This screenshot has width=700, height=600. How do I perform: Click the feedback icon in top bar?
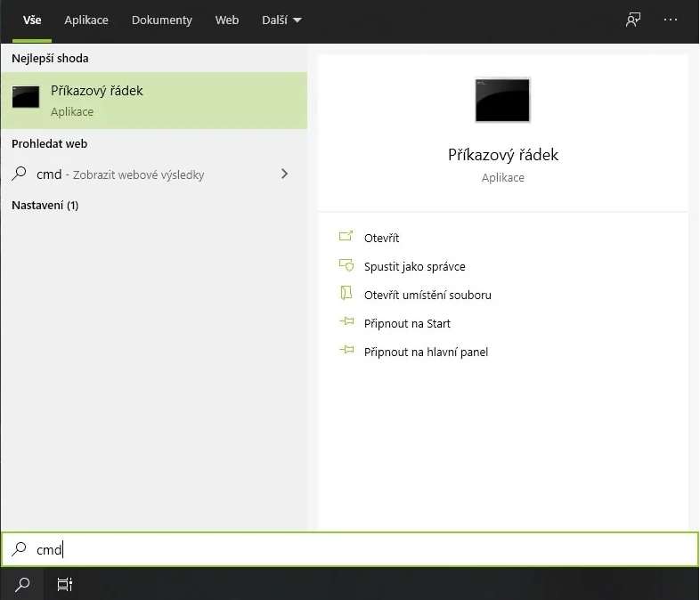point(633,20)
